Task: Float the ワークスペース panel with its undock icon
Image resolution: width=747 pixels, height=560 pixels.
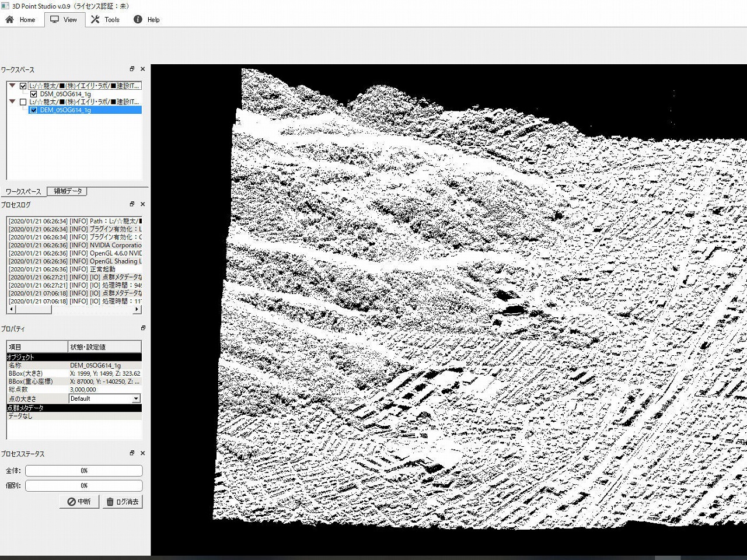Action: tap(132, 69)
